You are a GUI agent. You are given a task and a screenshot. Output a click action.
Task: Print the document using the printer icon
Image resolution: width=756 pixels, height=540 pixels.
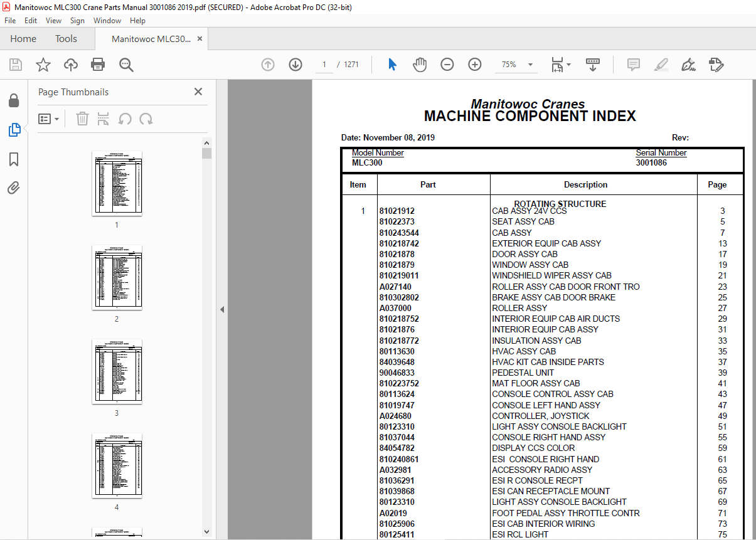98,65
